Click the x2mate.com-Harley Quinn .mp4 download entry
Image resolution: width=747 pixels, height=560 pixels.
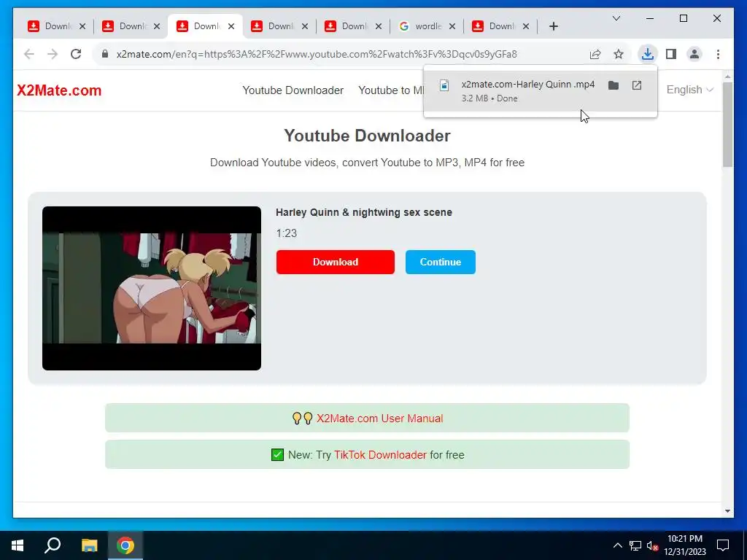[x=541, y=91]
